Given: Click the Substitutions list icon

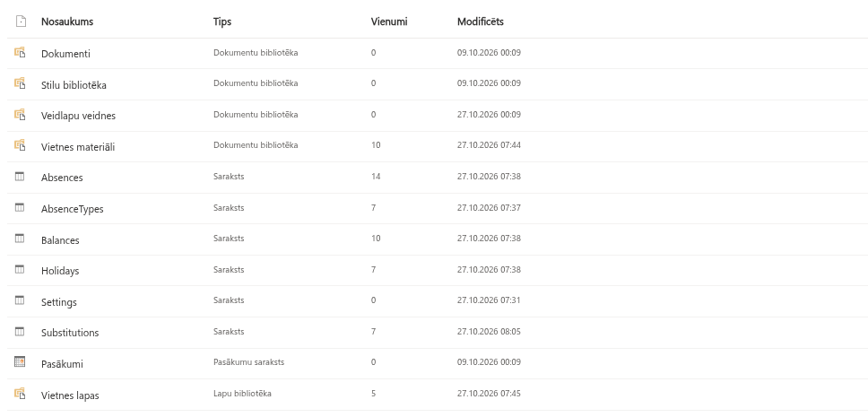Looking at the screenshot, I should click(x=20, y=332).
